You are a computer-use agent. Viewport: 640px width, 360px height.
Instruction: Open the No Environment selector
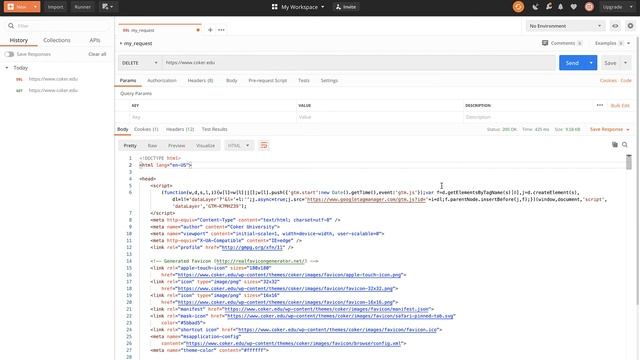pyautogui.click(x=565, y=26)
